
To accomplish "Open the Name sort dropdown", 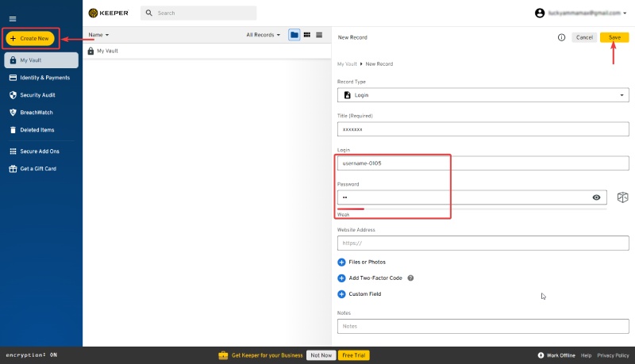I will click(x=98, y=35).
